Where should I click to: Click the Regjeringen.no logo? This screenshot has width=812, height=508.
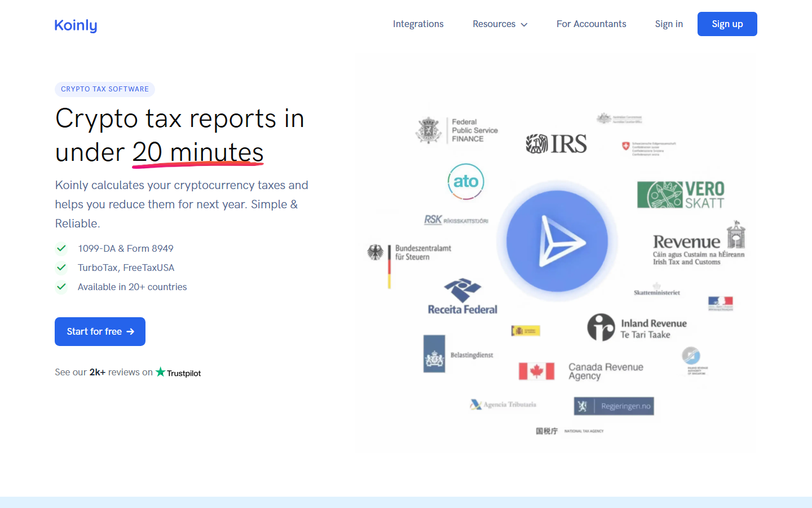coord(614,406)
